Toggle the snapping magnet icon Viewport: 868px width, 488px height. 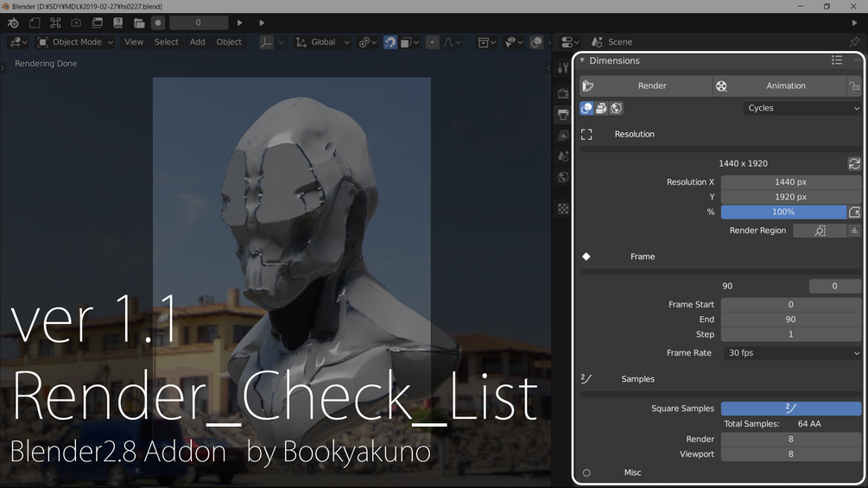(390, 42)
